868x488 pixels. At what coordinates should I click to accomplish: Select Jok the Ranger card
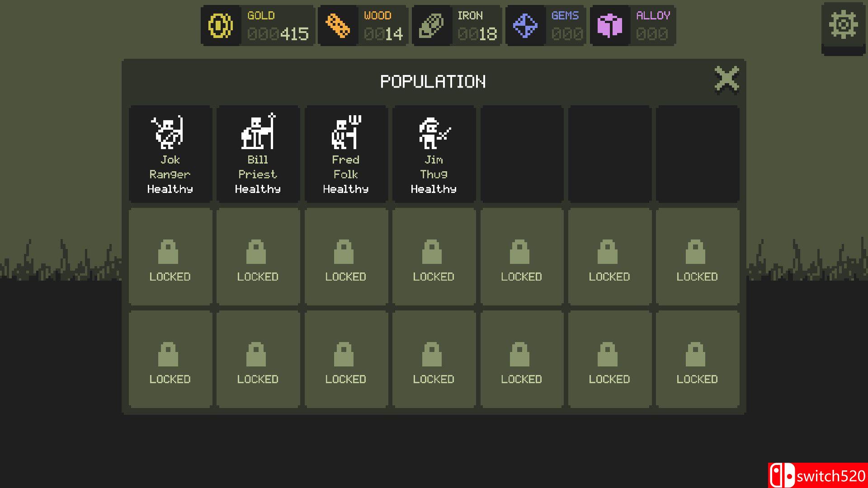[170, 154]
